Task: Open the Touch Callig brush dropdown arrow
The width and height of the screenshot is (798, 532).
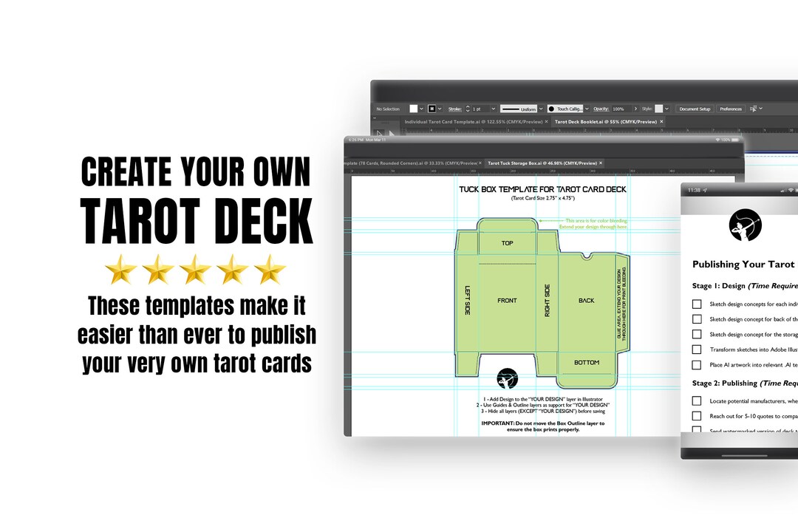Action: click(x=587, y=109)
